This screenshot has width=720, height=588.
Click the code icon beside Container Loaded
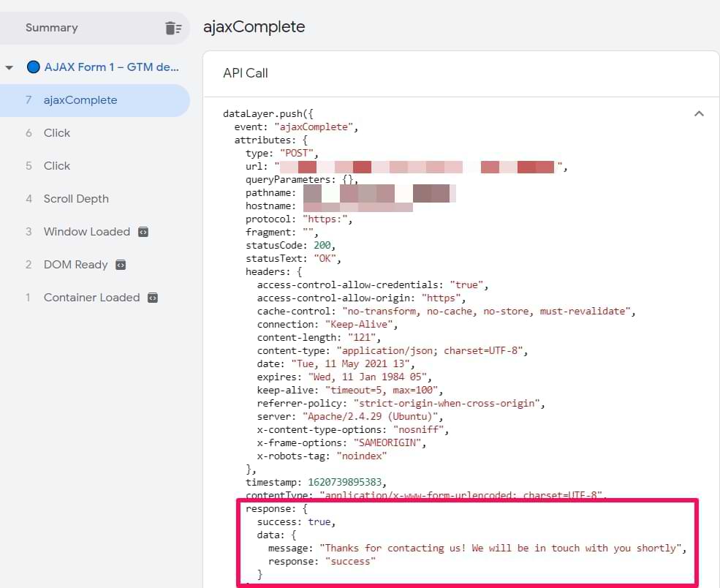pyautogui.click(x=153, y=298)
